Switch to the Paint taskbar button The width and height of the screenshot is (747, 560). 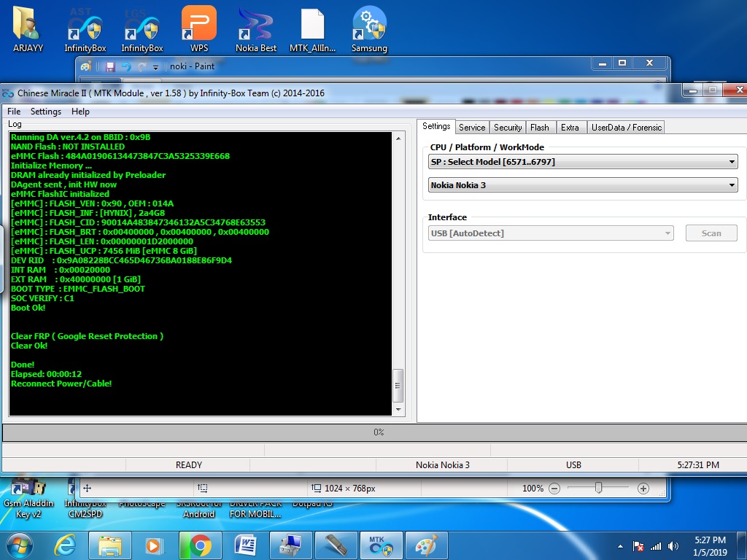coord(426,545)
